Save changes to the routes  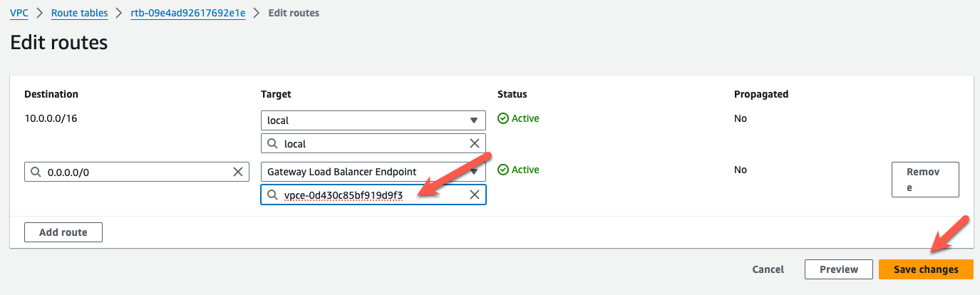(x=926, y=269)
